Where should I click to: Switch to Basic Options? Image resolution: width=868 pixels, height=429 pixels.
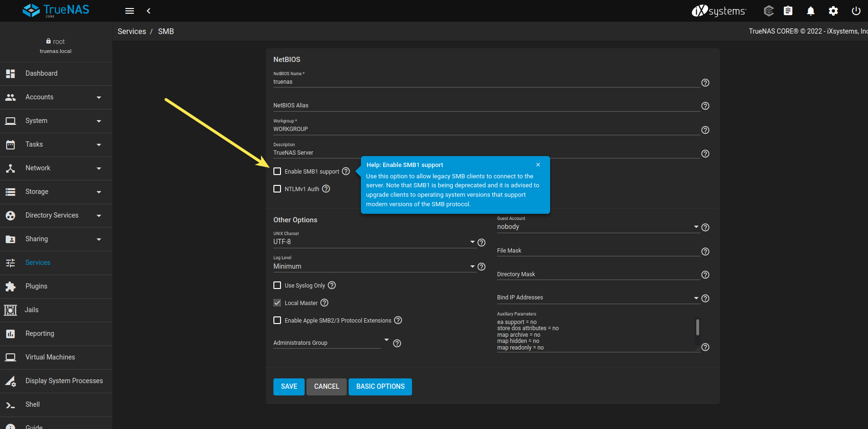click(380, 386)
